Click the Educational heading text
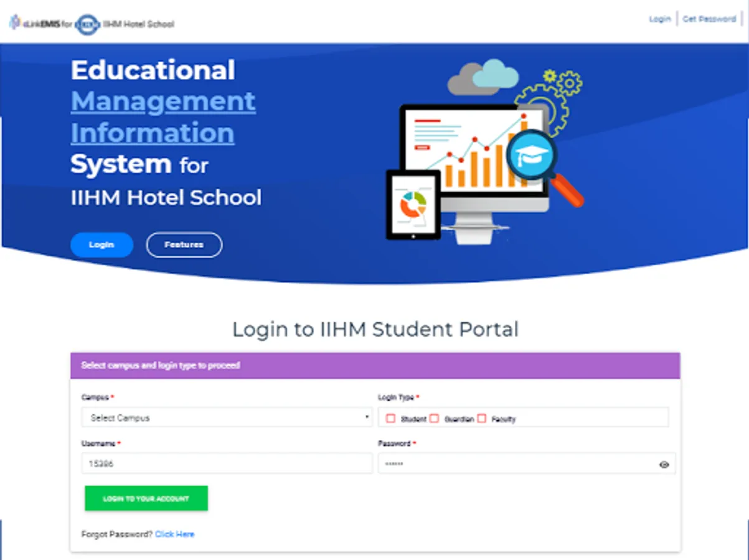This screenshot has width=749, height=560. 153,70
